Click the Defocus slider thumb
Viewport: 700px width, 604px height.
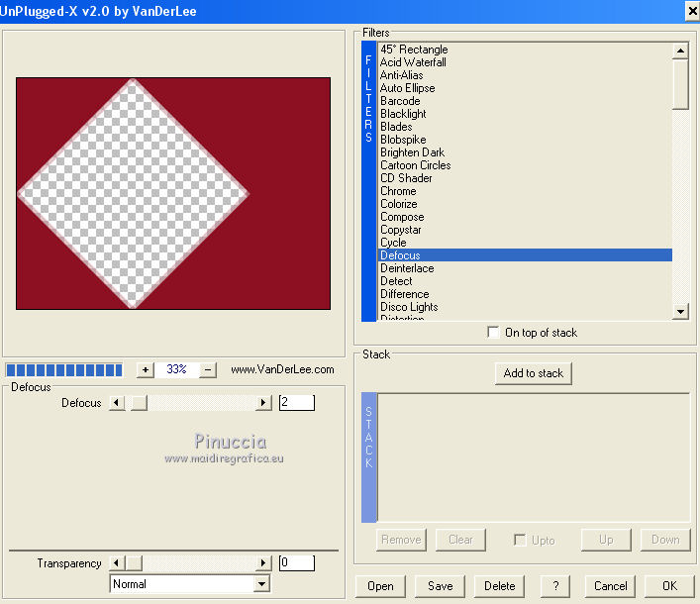point(139,403)
